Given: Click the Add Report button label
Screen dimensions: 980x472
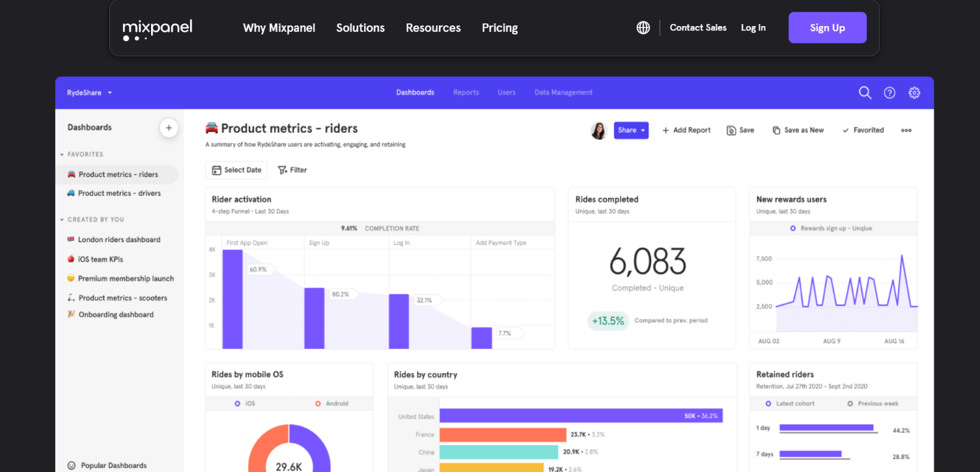Looking at the screenshot, I should 692,130.
